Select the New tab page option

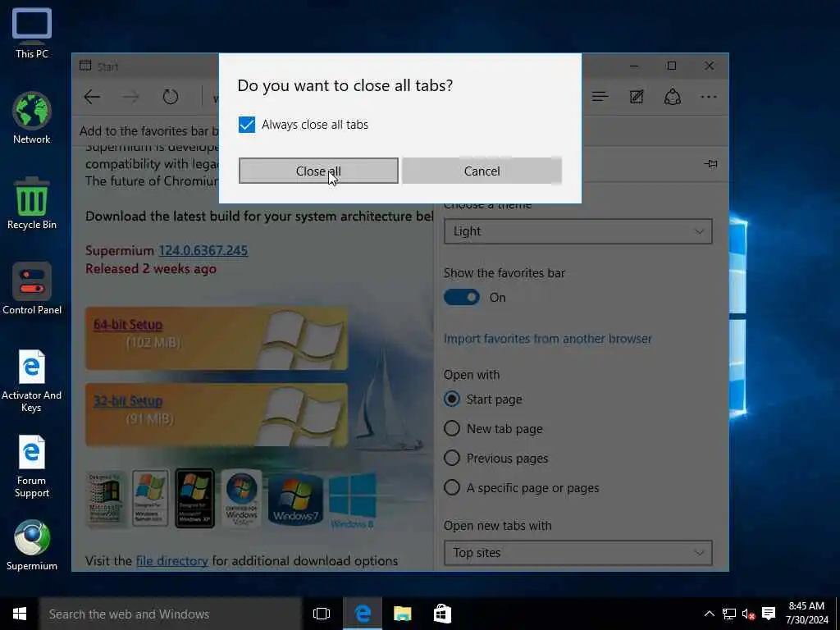click(x=452, y=428)
